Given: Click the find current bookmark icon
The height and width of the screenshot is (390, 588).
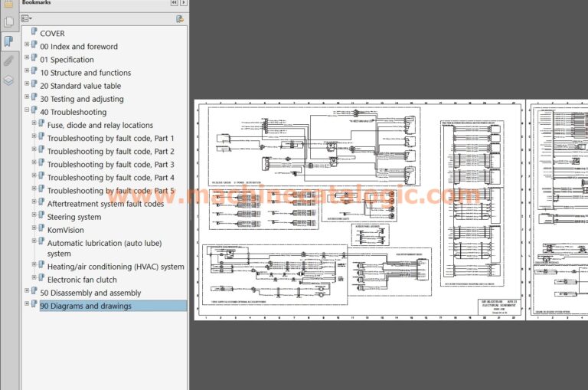Looking at the screenshot, I should [180, 18].
